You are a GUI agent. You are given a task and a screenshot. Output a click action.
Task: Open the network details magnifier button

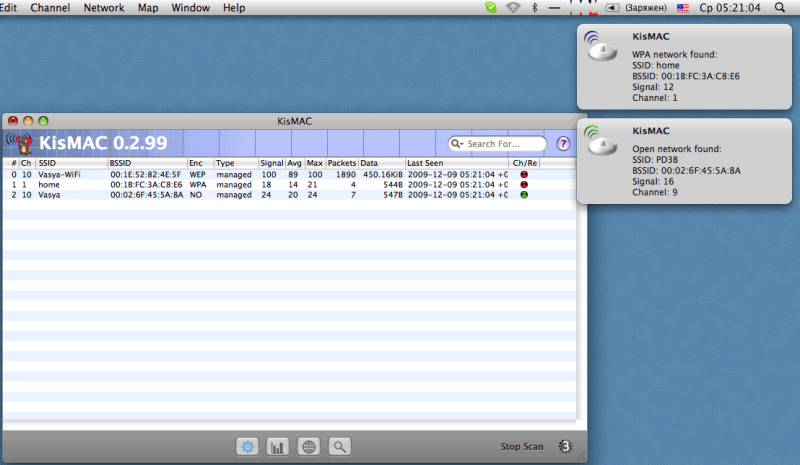tap(340, 447)
